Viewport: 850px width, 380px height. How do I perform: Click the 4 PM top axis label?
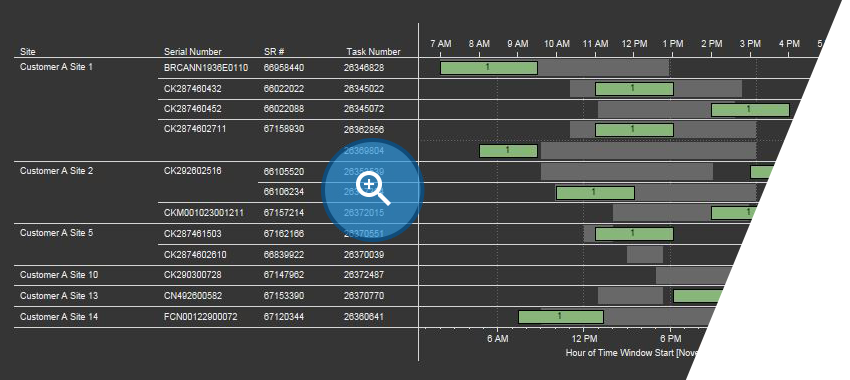point(789,43)
